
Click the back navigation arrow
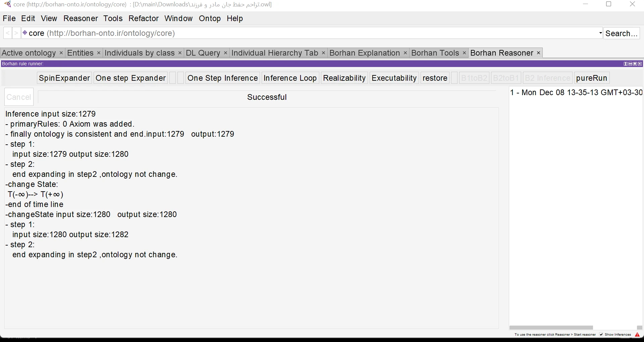pyautogui.click(x=7, y=33)
